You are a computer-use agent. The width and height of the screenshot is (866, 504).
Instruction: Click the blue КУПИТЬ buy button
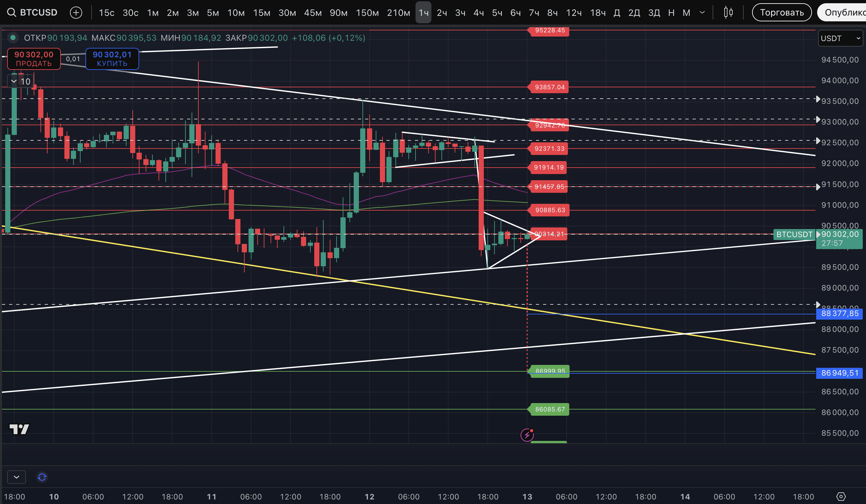point(112,59)
